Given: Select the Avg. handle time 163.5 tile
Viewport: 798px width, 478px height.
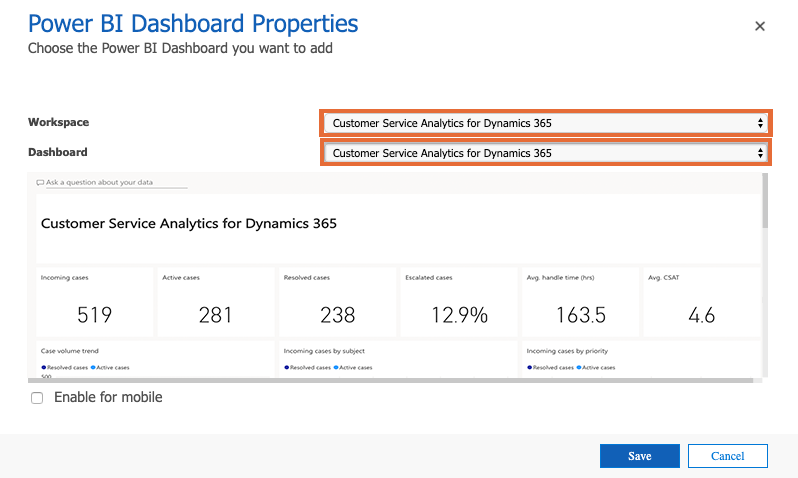Looking at the screenshot, I should 580,302.
